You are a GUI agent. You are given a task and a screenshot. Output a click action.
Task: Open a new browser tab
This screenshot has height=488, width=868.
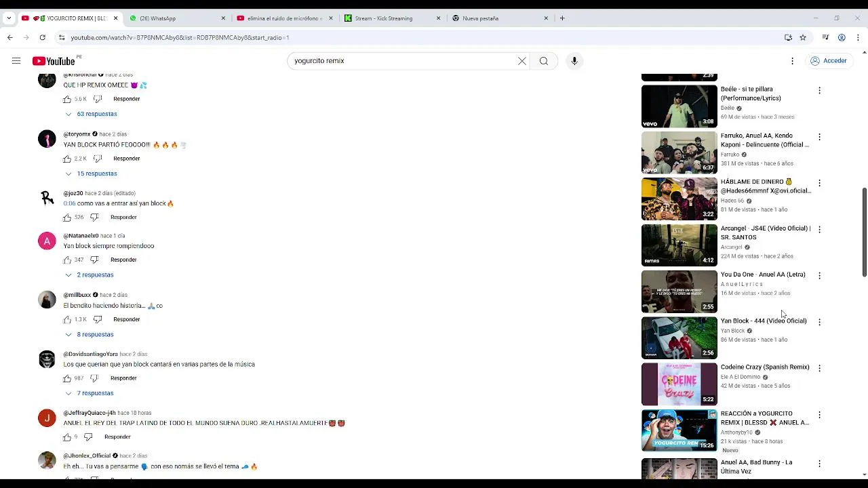coord(562,18)
